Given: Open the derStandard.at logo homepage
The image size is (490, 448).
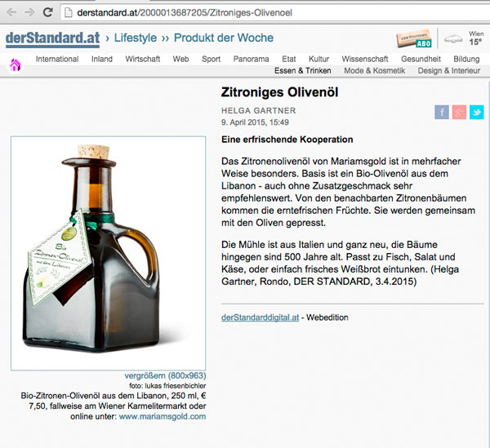Looking at the screenshot, I should click(52, 38).
